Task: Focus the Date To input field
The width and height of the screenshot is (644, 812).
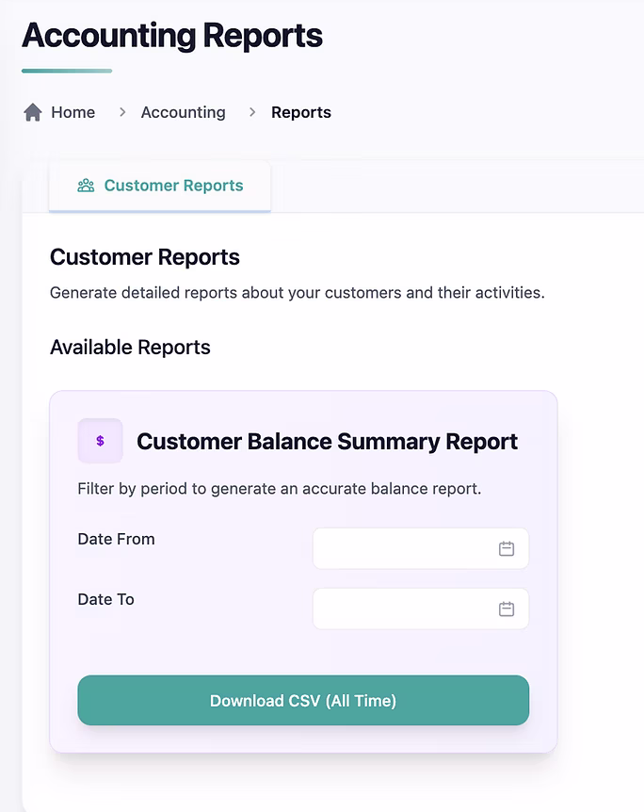Action: click(421, 609)
